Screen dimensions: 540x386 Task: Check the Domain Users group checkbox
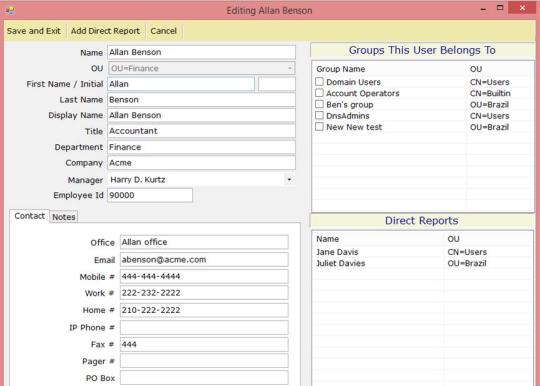(319, 82)
